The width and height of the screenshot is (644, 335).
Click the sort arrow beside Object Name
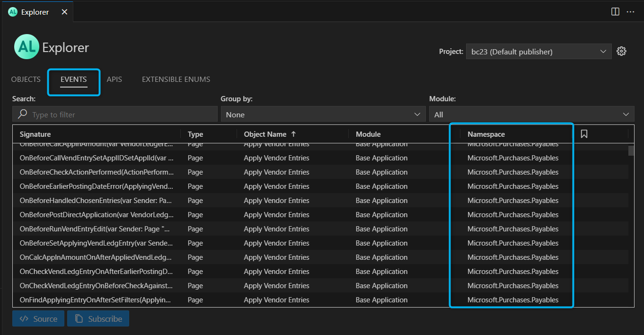point(294,134)
